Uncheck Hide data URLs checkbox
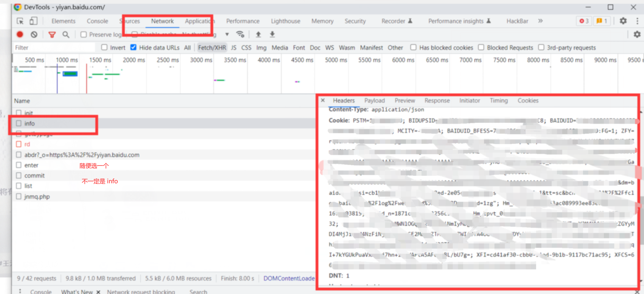The width and height of the screenshot is (644, 294). click(133, 47)
